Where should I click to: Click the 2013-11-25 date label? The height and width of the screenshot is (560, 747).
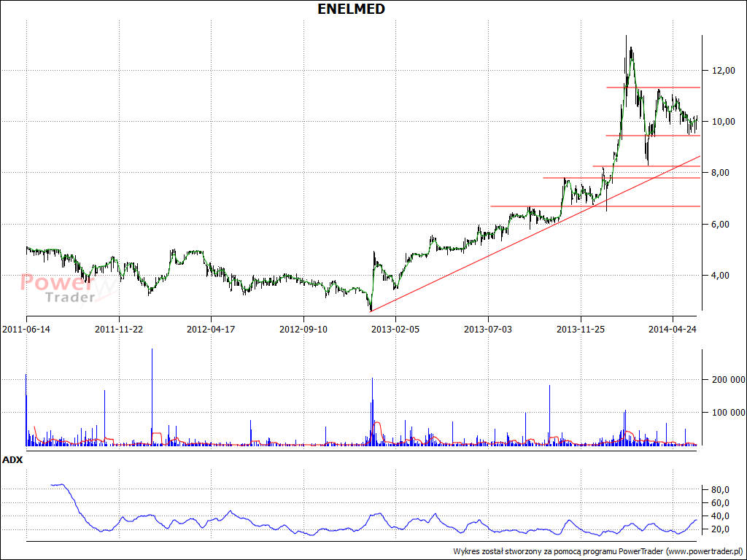[580, 329]
